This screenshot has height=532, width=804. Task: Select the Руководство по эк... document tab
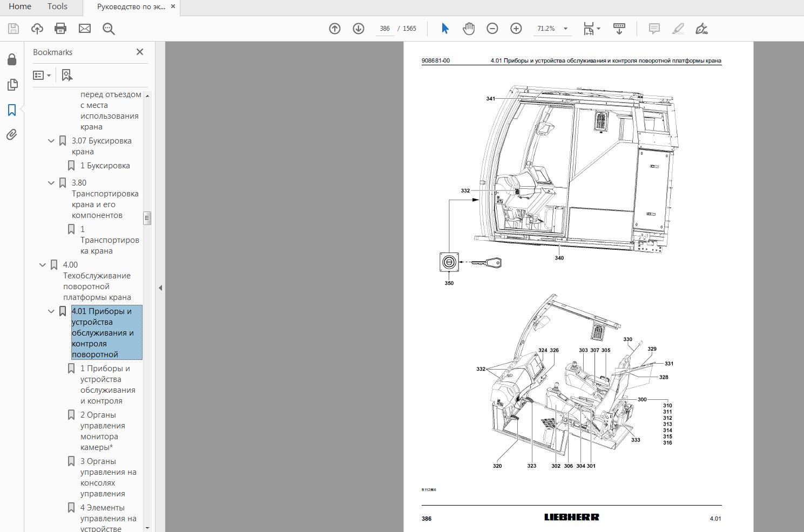[131, 6]
